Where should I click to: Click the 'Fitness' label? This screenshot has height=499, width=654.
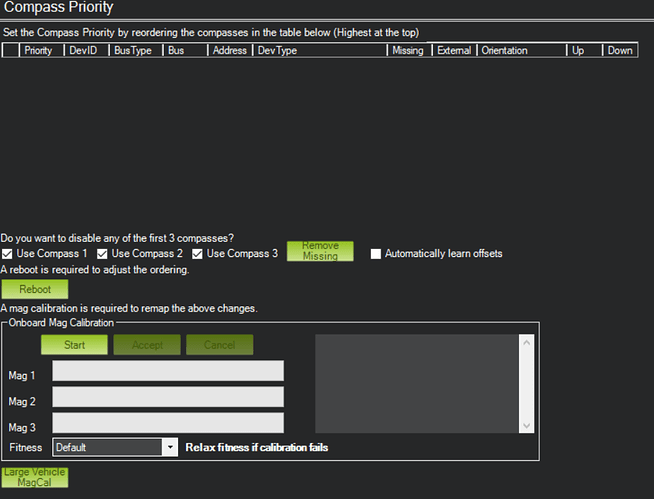tap(25, 448)
